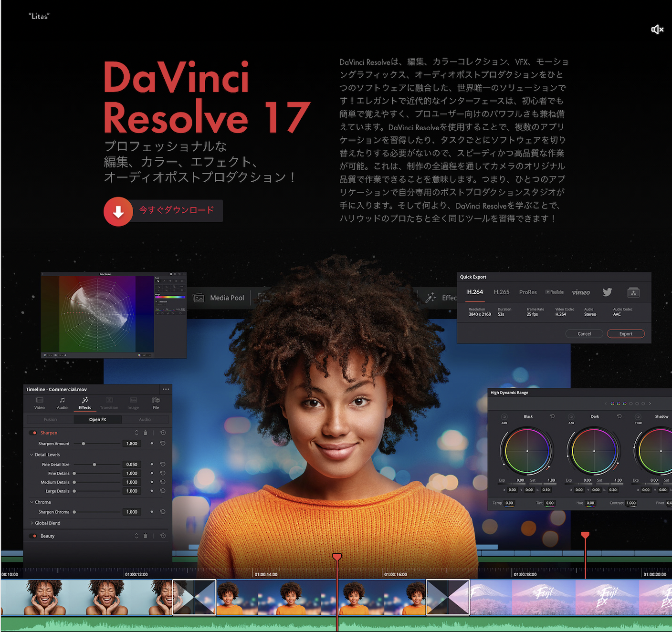Open the Video inspector tab icon
The image size is (672, 632).
point(40,400)
